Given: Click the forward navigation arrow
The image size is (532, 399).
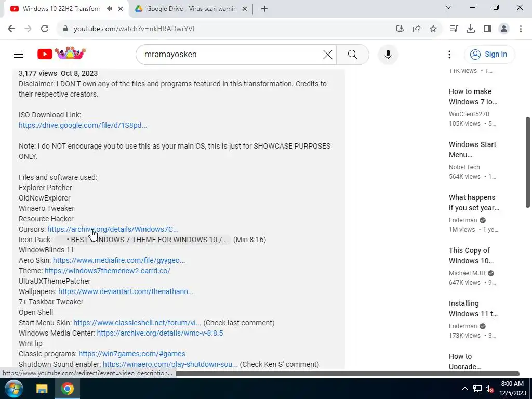Looking at the screenshot, I should pyautogui.click(x=28, y=29).
